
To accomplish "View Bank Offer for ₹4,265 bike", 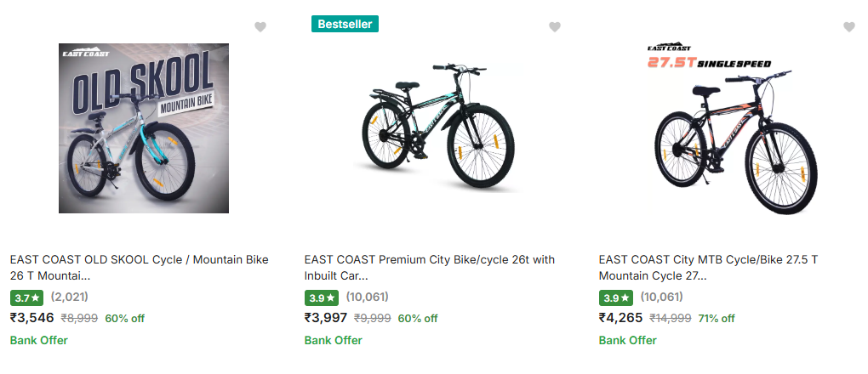I will point(628,340).
